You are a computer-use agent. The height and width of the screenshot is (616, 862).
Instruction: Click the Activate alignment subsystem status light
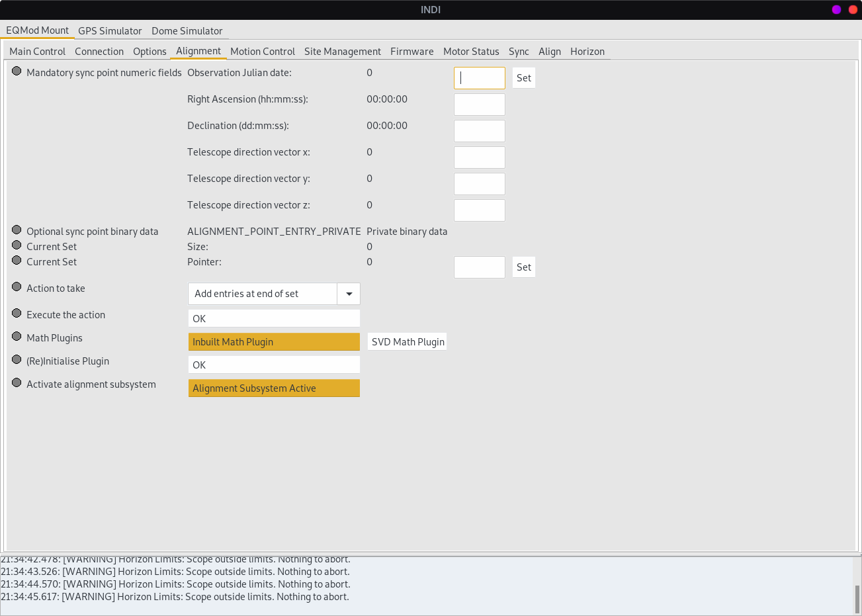click(x=17, y=382)
